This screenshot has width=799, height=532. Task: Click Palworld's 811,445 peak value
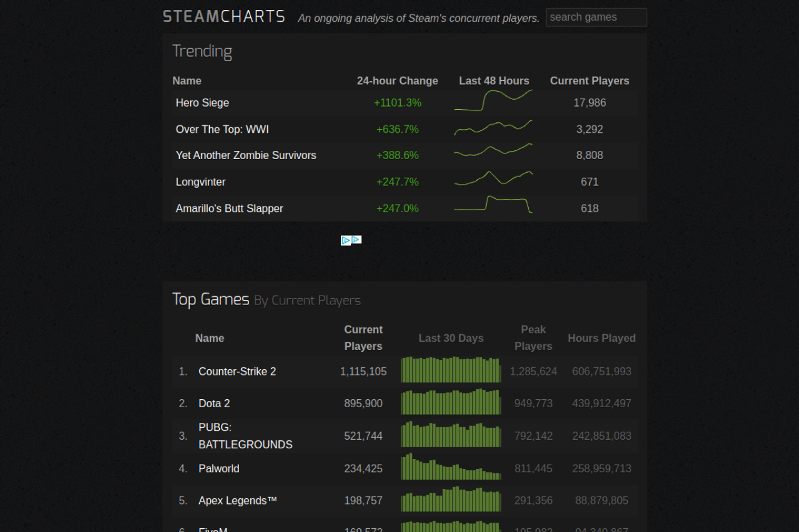tap(534, 468)
